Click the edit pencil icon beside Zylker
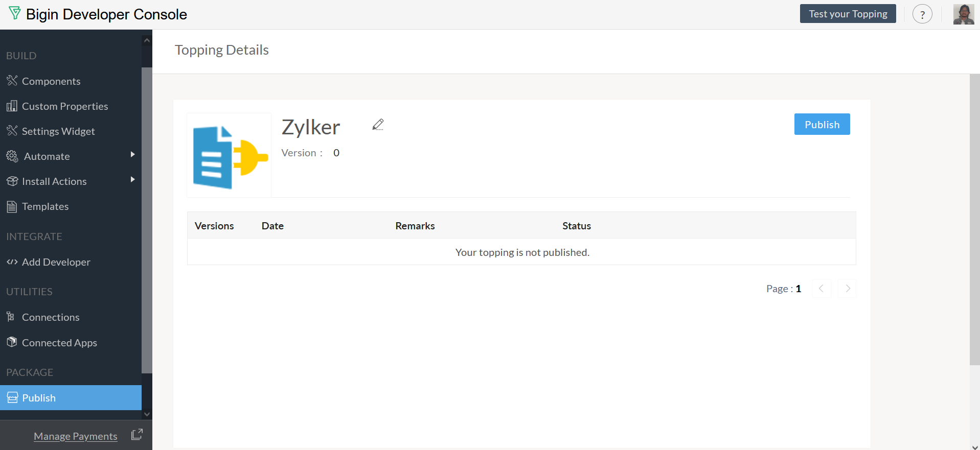The image size is (980, 450). click(x=378, y=125)
